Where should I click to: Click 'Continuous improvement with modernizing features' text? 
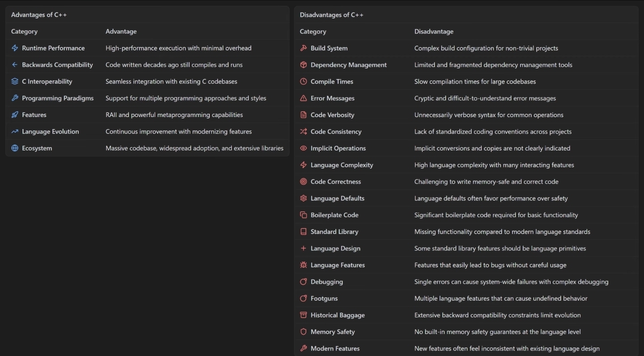(x=178, y=131)
